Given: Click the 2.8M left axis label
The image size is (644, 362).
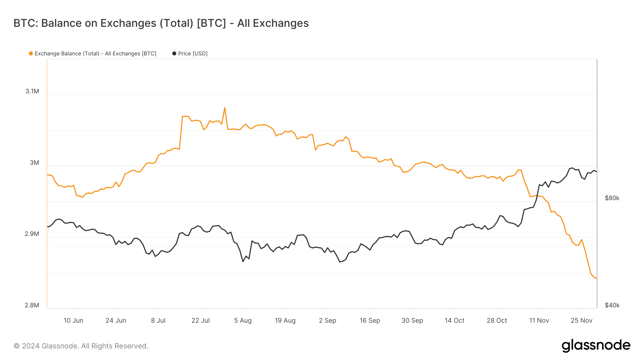Looking at the screenshot, I should point(32,305).
